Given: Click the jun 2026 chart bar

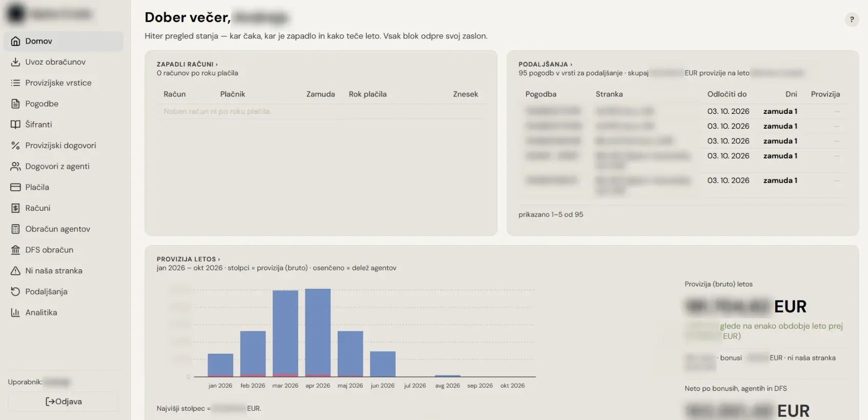Looking at the screenshot, I should click(383, 364).
